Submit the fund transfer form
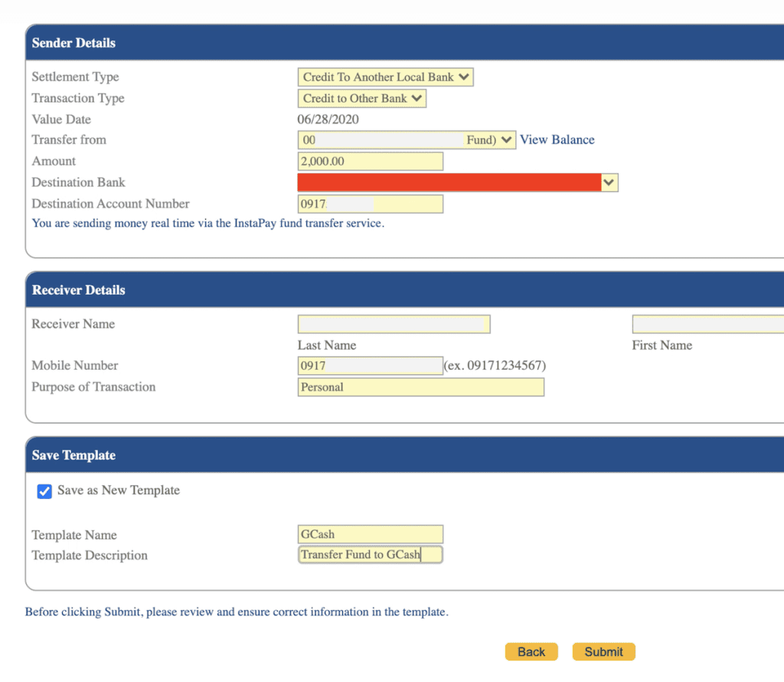784x682 pixels. [x=603, y=652]
